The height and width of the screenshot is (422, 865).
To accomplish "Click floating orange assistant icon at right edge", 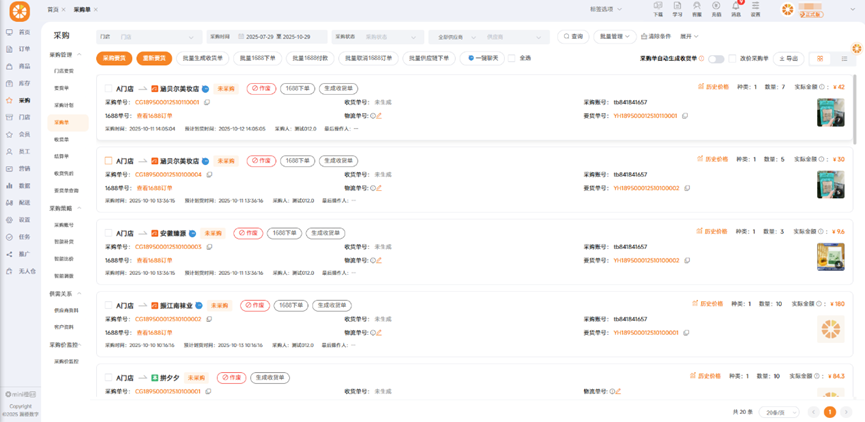I will point(857,49).
